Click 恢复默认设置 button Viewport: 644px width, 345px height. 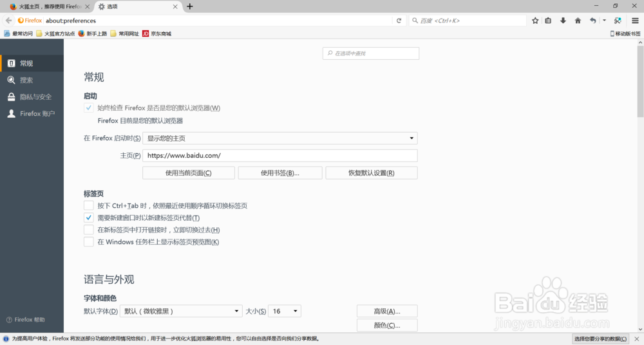click(x=372, y=173)
